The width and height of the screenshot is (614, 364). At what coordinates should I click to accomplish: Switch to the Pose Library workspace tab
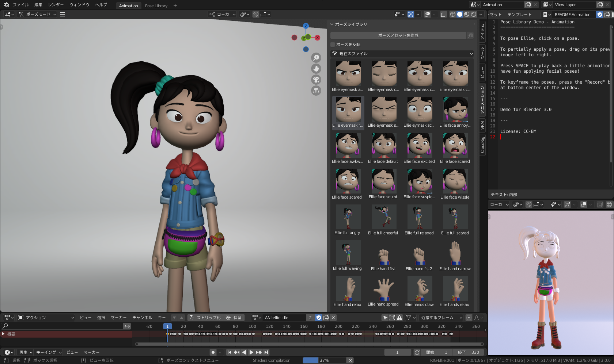click(x=156, y=6)
